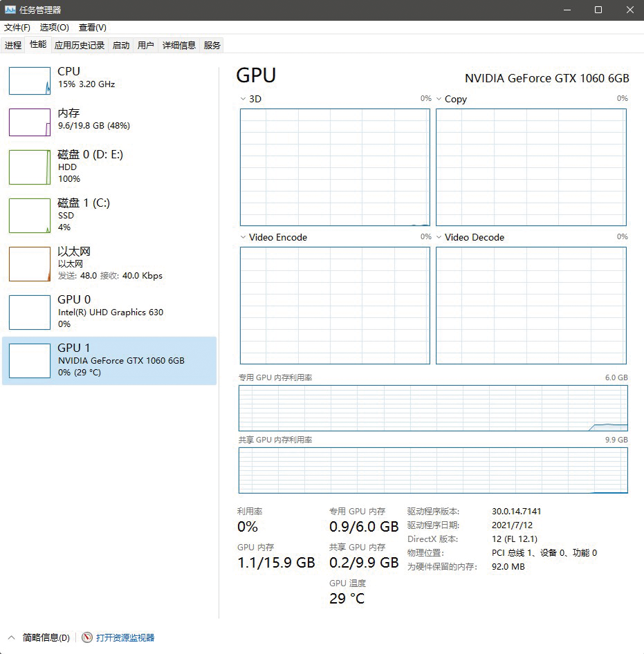Click the Video Encode usage graph
Screen dimensions: 644x654
[335, 306]
